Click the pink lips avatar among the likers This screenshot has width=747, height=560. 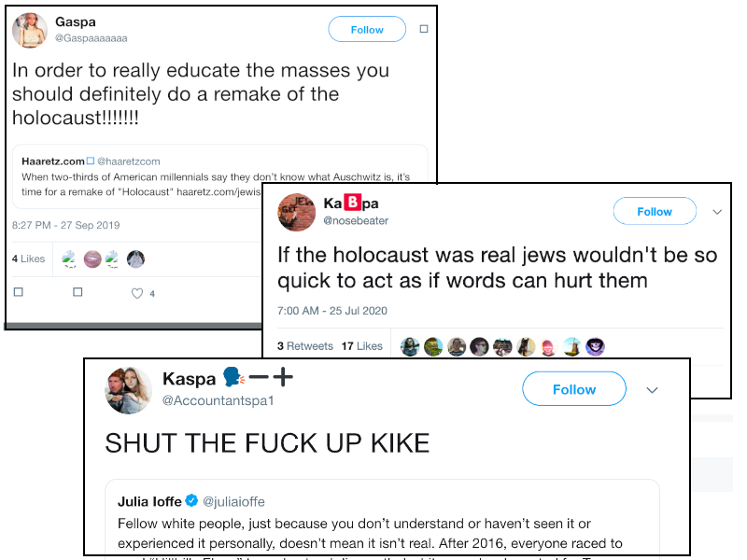click(x=92, y=259)
